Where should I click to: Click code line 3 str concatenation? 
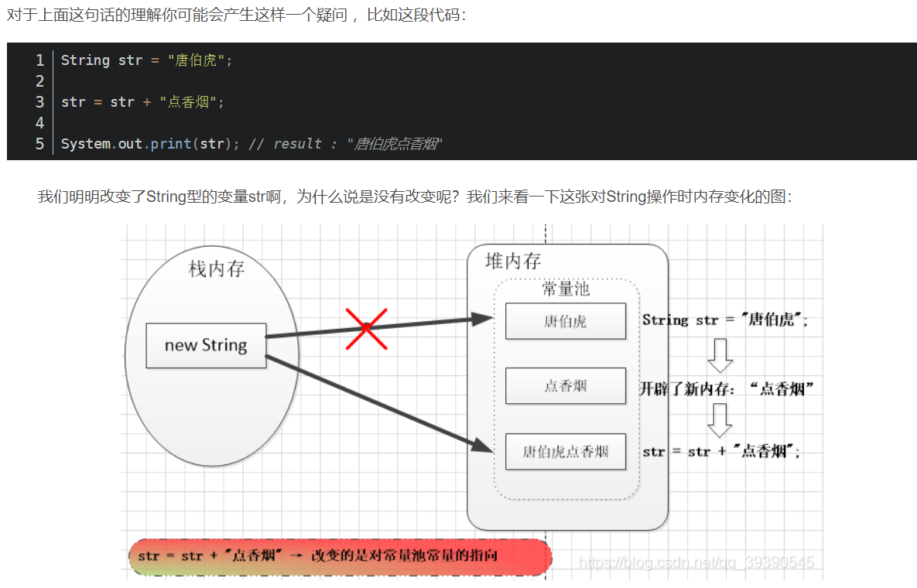(x=142, y=102)
